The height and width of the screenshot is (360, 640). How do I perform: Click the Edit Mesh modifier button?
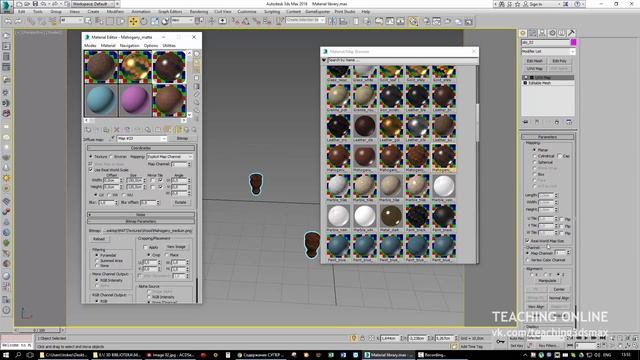(535, 61)
